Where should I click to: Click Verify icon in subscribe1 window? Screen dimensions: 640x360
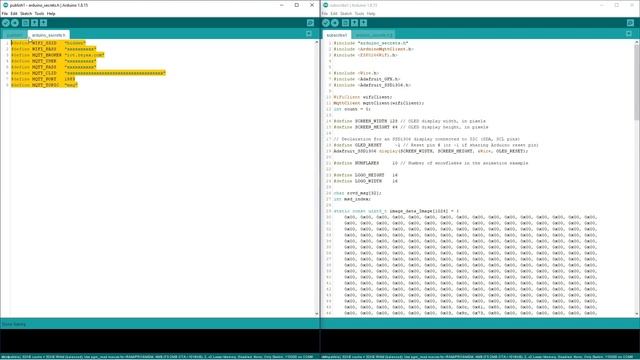tap(326, 23)
